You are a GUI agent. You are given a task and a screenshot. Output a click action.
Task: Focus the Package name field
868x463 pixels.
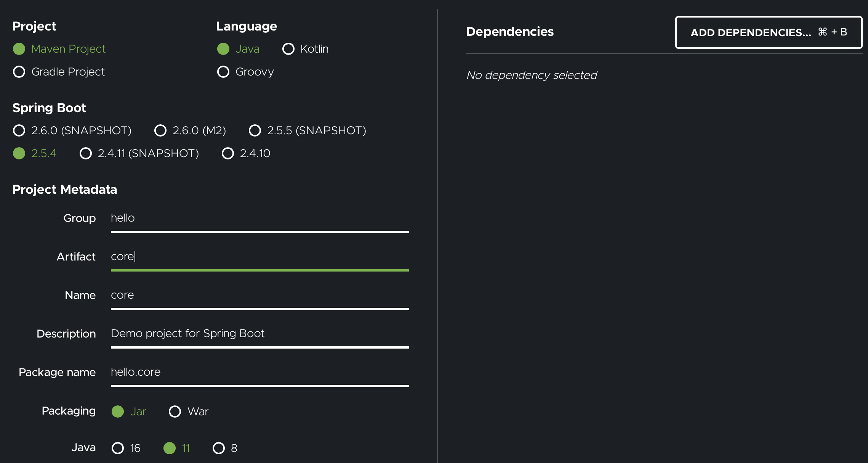pyautogui.click(x=259, y=372)
